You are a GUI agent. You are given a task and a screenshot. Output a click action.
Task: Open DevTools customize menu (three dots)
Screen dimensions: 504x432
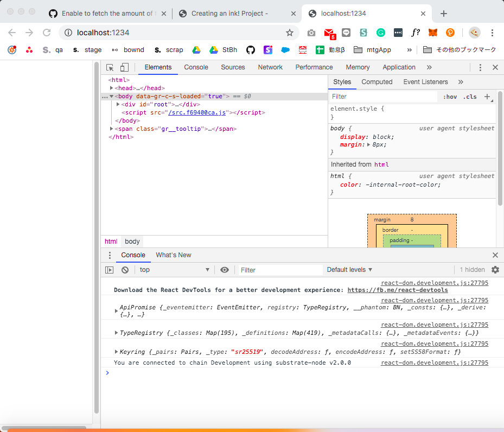click(480, 67)
